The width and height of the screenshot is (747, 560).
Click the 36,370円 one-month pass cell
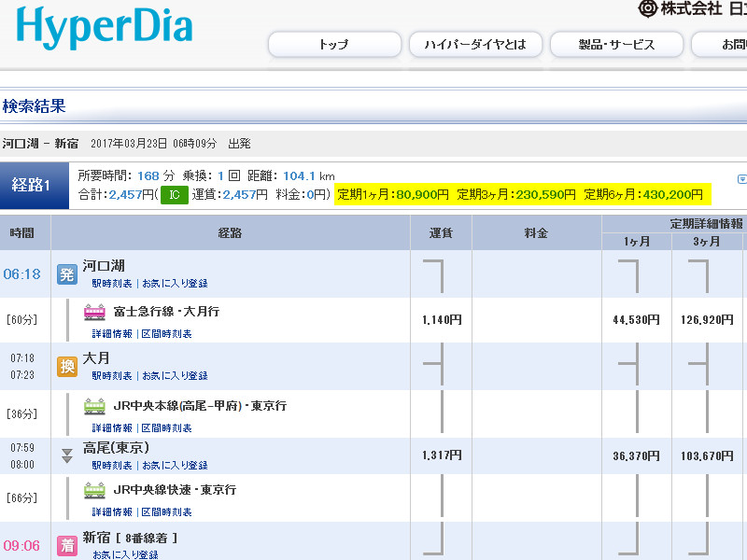click(x=637, y=456)
